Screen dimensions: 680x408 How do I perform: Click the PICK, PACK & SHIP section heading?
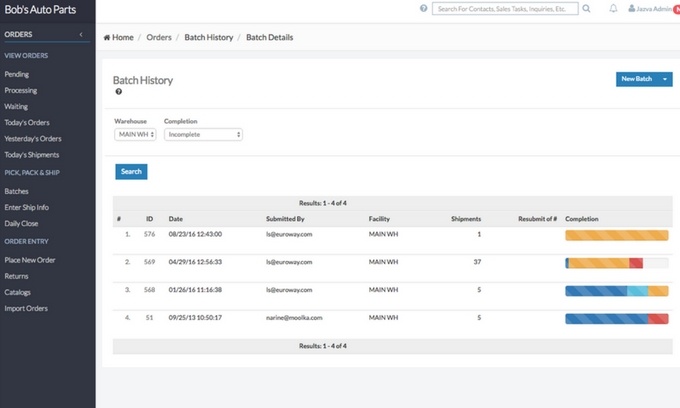point(32,173)
